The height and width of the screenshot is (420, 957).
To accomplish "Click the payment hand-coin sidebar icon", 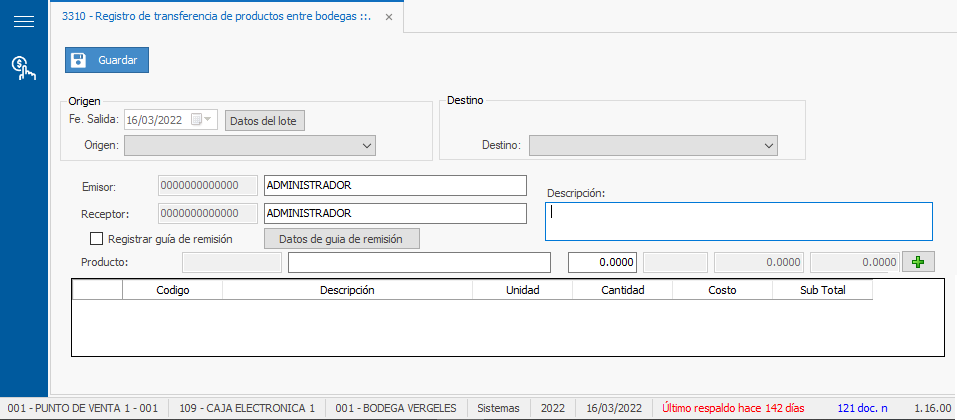I will (x=24, y=69).
